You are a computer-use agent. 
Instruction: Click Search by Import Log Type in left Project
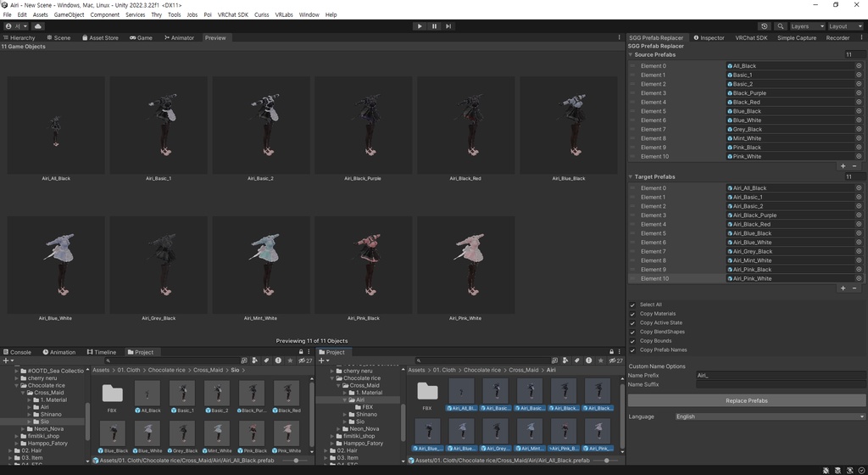point(278,360)
